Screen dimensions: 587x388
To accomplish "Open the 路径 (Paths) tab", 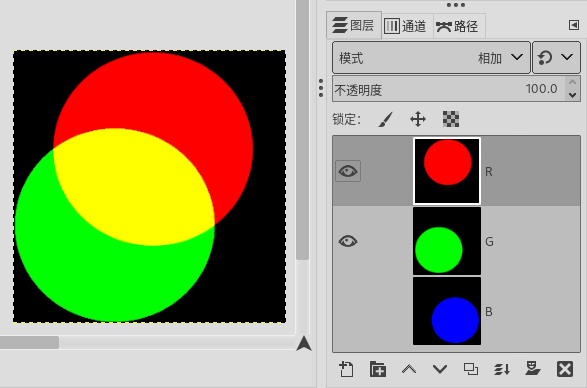I will 459,26.
